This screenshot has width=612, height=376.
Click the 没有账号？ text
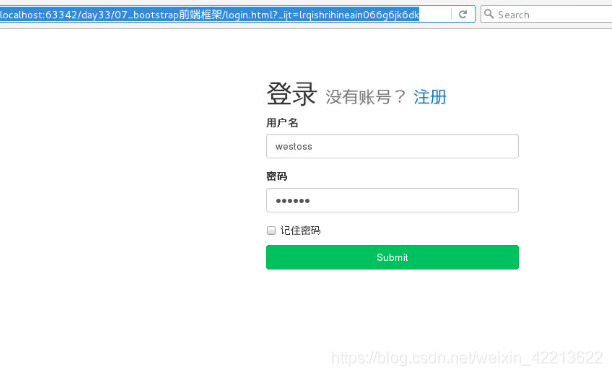tap(366, 97)
